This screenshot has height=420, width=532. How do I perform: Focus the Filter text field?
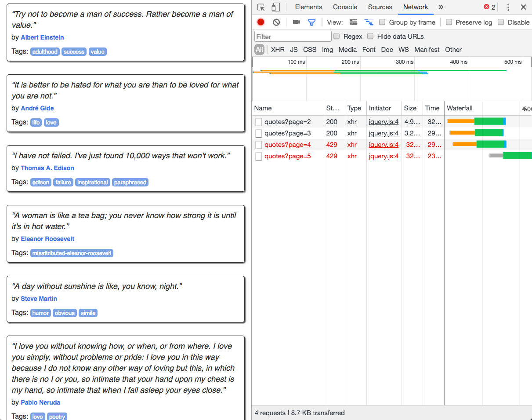(293, 37)
